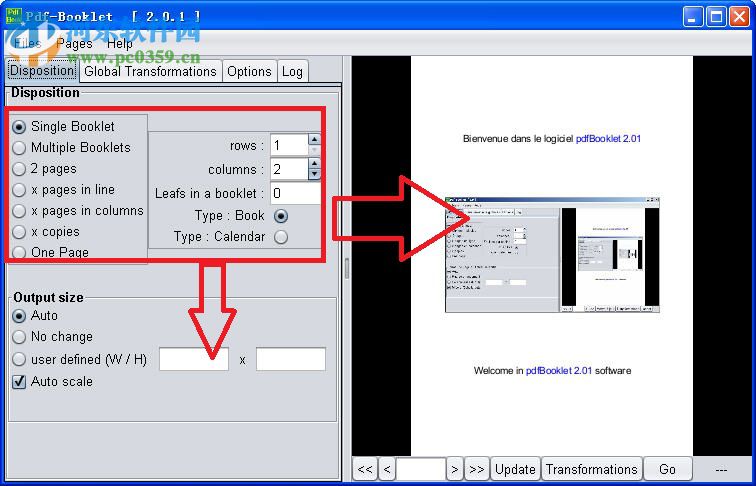Increase the rows value
756x486 pixels.
click(x=314, y=139)
